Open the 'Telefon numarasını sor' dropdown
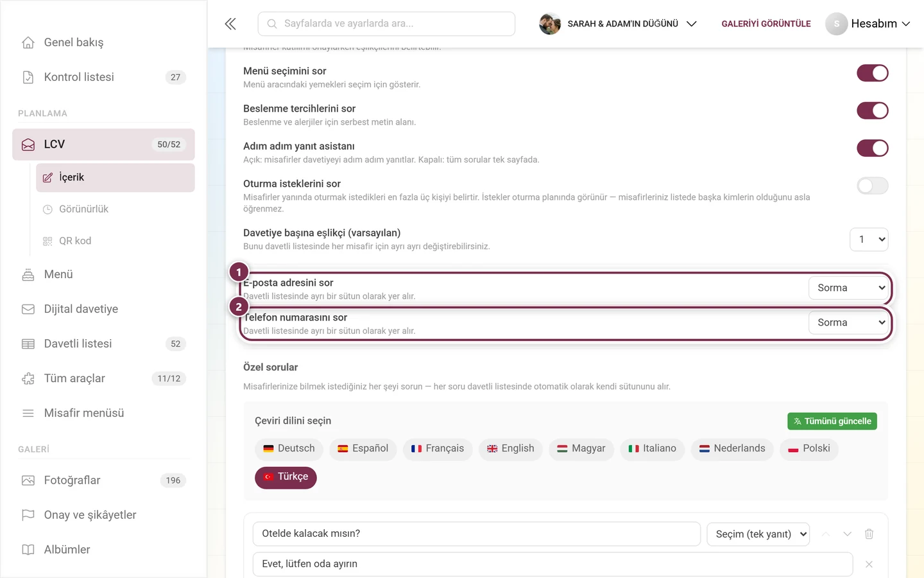The height and width of the screenshot is (578, 924). click(848, 322)
